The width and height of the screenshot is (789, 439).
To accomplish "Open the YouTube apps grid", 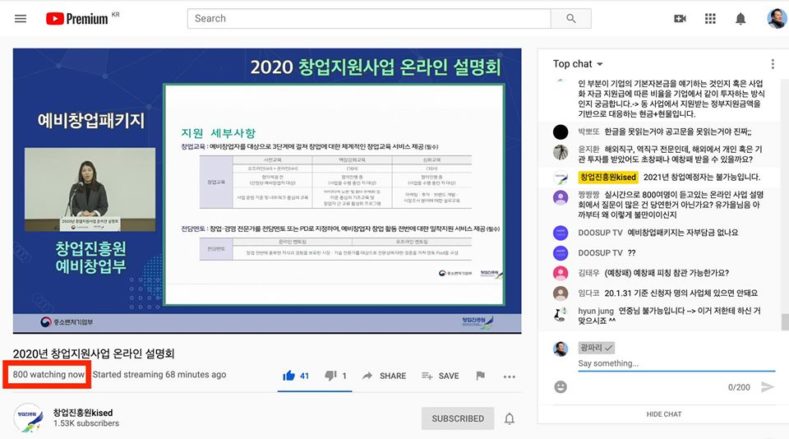I will [x=710, y=19].
